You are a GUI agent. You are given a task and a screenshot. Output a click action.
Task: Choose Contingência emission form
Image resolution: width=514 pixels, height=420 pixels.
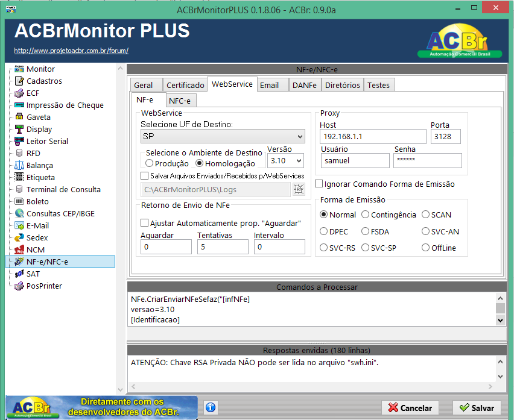point(365,215)
